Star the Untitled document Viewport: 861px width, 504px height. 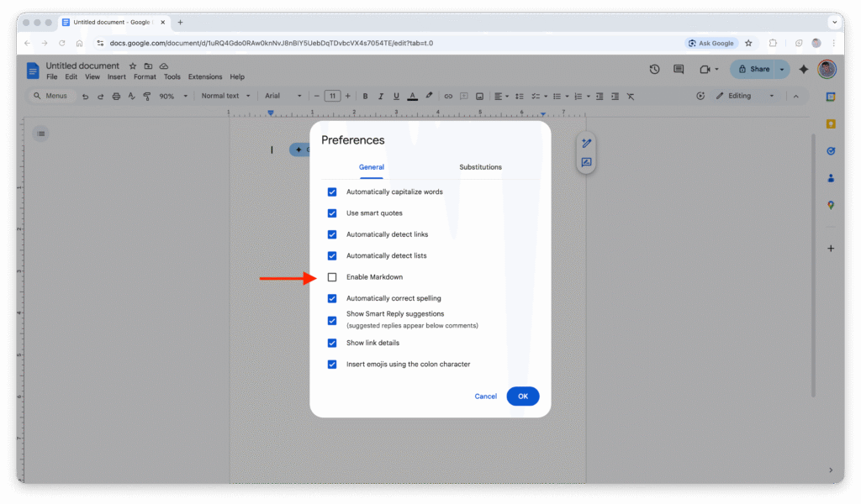[132, 66]
